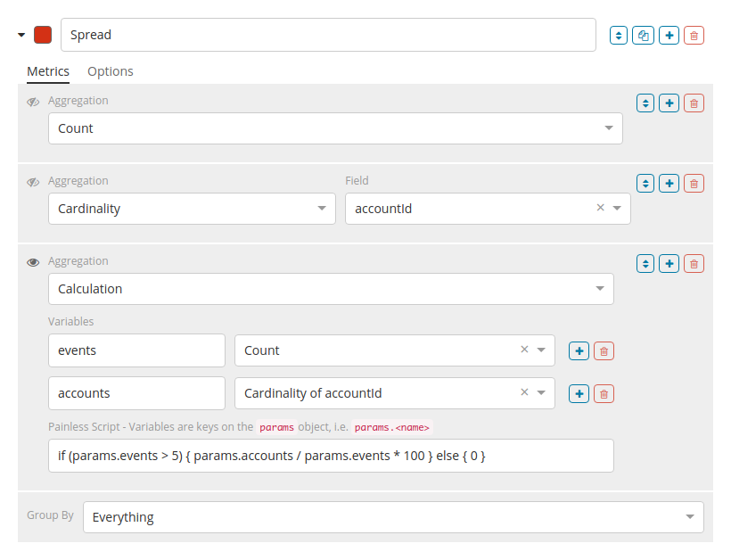Image resolution: width=731 pixels, height=560 pixels.
Task: Click the Painless Script input field
Action: tap(331, 456)
